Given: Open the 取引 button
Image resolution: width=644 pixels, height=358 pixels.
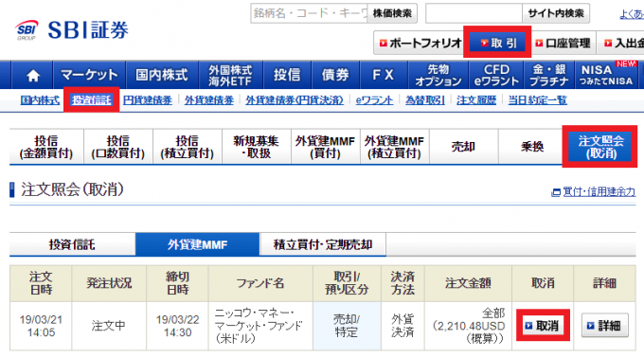Looking at the screenshot, I should pos(497,43).
